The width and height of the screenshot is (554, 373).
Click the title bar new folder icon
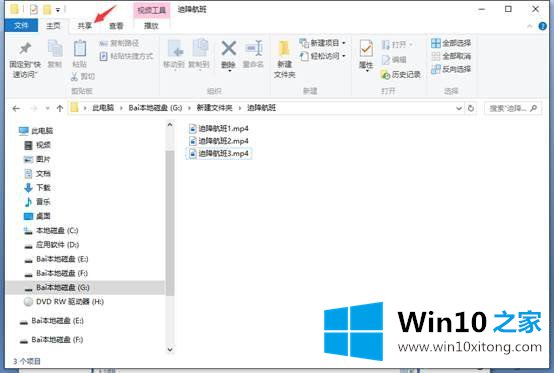[47, 10]
